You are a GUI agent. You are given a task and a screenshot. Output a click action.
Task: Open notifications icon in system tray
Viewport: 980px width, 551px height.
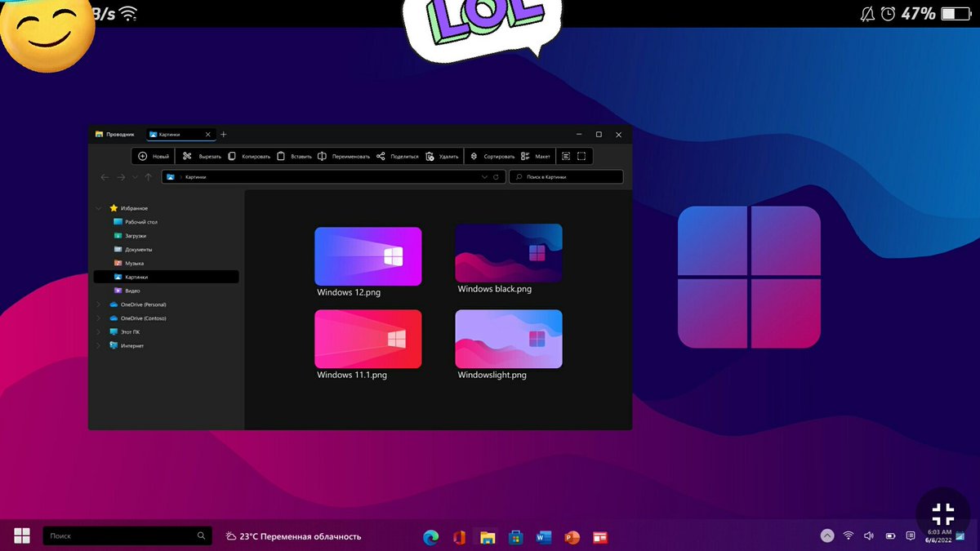pyautogui.click(x=911, y=535)
